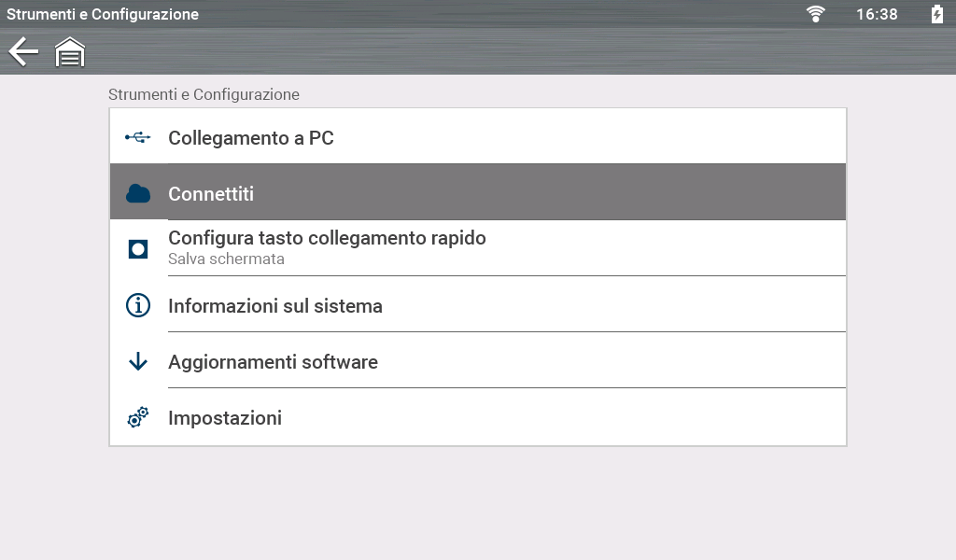Tap the cloud icon beside Connettiti
The height and width of the screenshot is (560, 956).
138,194
